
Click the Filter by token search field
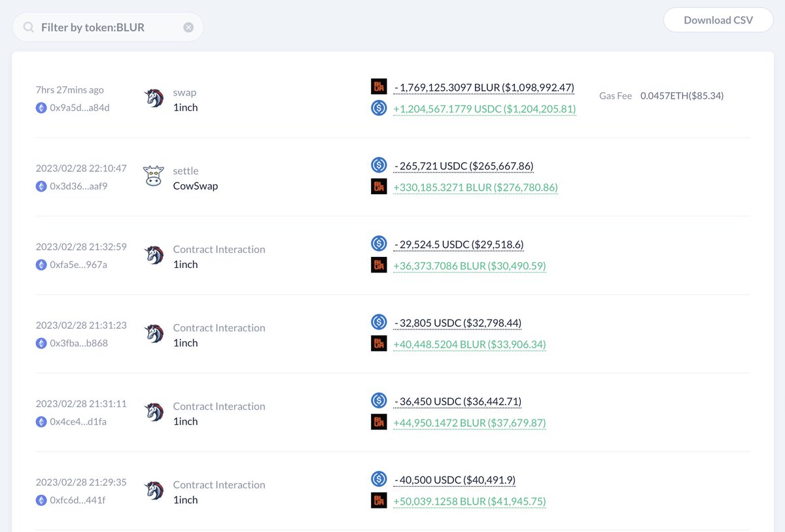[x=108, y=27]
